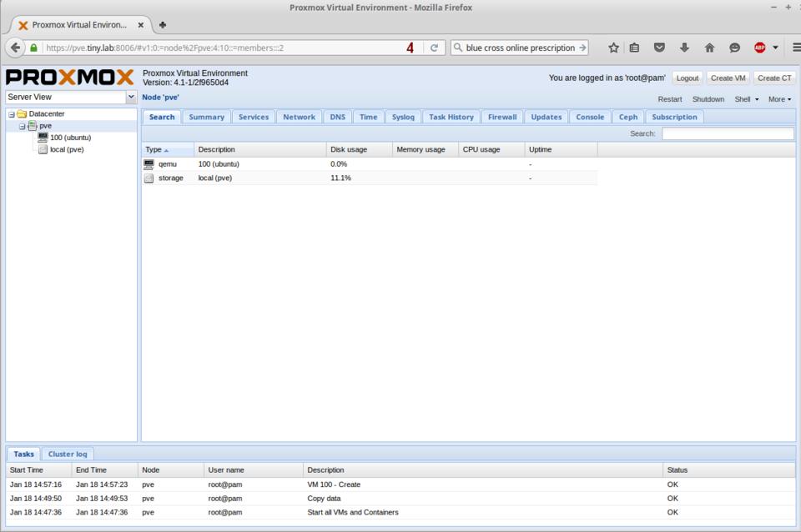Click the reload page icon in address bar
This screenshot has height=532, width=801.
tap(434, 48)
